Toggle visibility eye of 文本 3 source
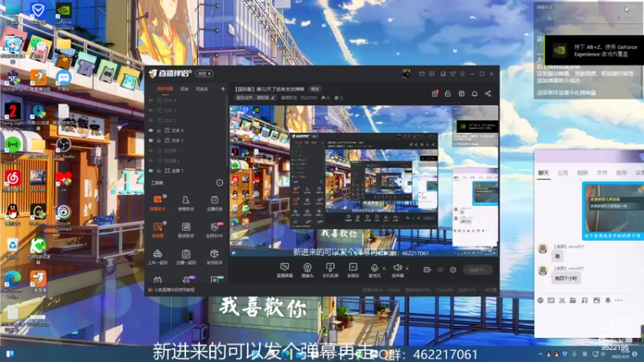 151,110
